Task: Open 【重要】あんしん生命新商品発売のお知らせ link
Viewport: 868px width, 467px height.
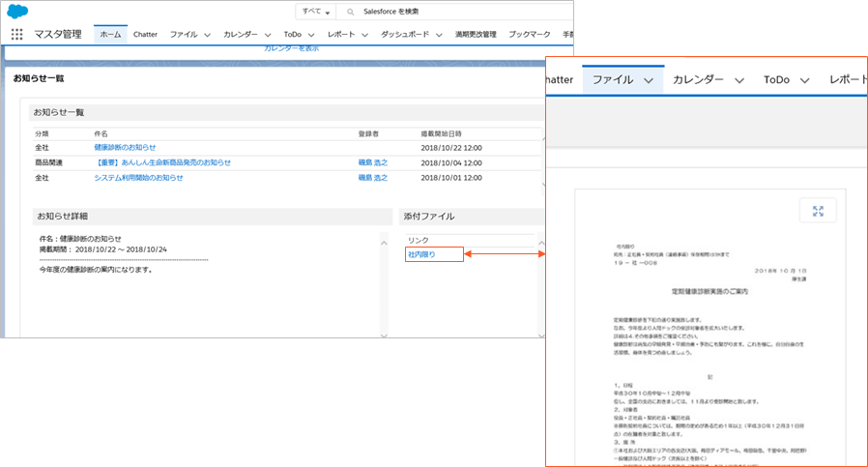Action: click(x=162, y=162)
